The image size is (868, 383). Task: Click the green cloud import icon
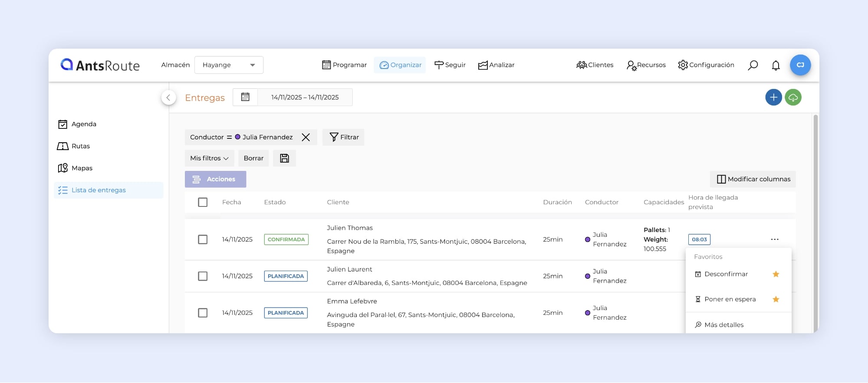(x=793, y=98)
